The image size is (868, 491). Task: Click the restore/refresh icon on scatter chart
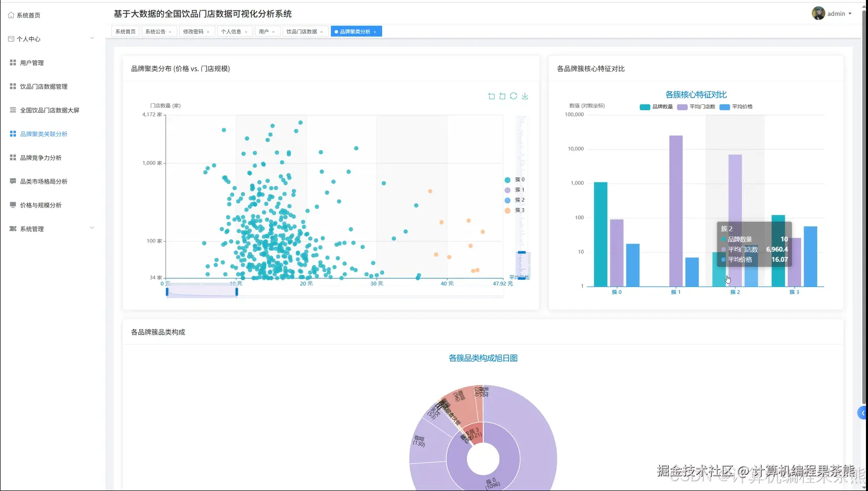[514, 96]
